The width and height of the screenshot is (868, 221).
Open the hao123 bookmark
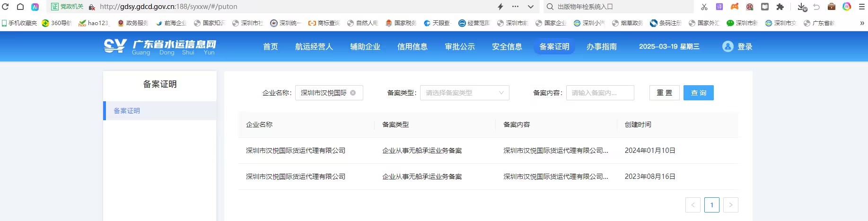click(94, 23)
